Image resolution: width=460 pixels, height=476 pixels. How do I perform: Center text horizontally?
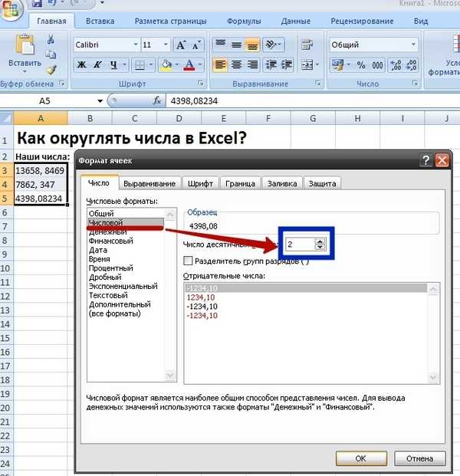[x=236, y=64]
